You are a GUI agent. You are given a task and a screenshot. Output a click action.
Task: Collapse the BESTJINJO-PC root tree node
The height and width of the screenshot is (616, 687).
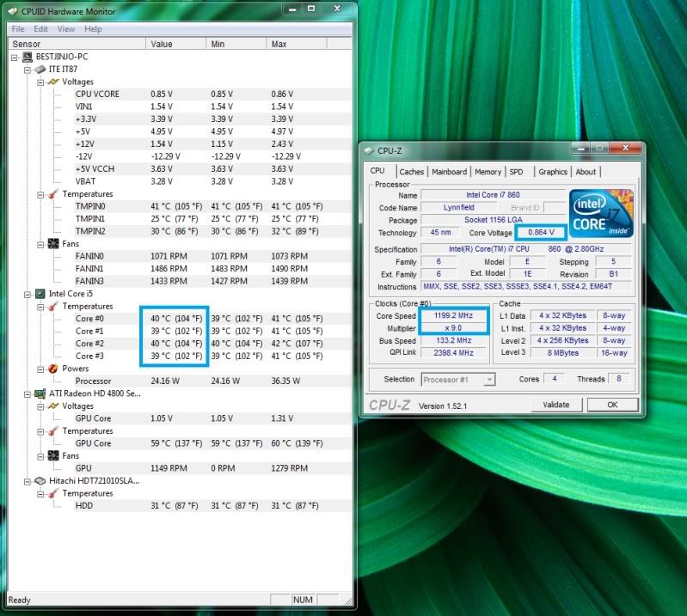tap(15, 57)
